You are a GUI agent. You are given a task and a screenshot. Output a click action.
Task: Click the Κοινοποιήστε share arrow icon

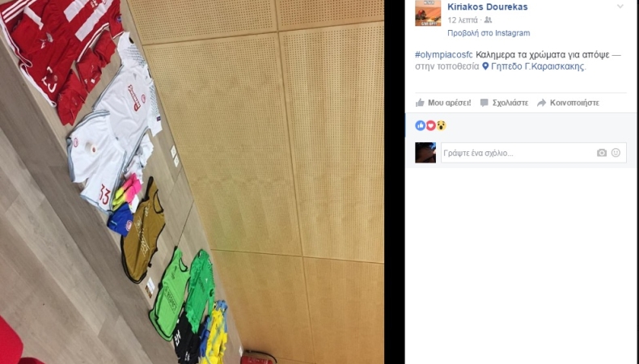(542, 103)
